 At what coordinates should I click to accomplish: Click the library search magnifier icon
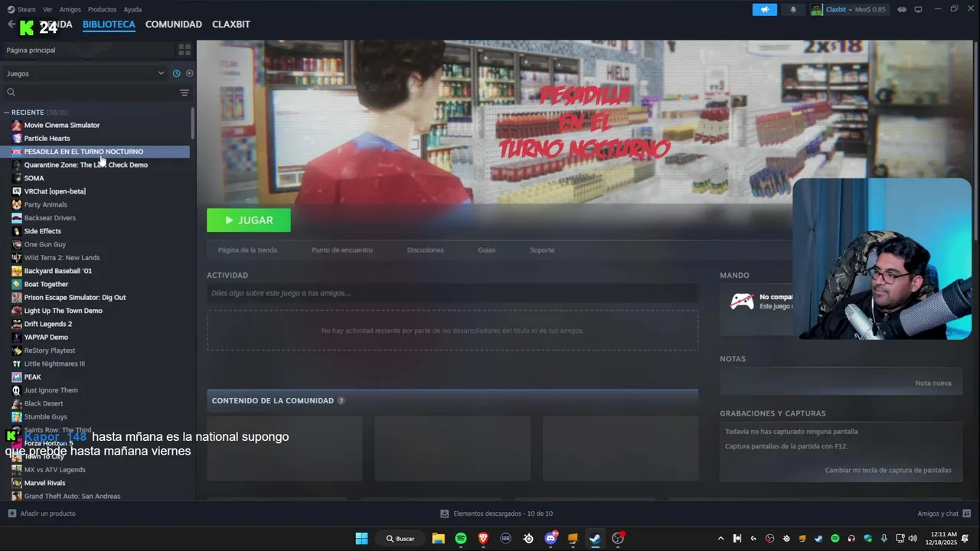pyautogui.click(x=11, y=93)
